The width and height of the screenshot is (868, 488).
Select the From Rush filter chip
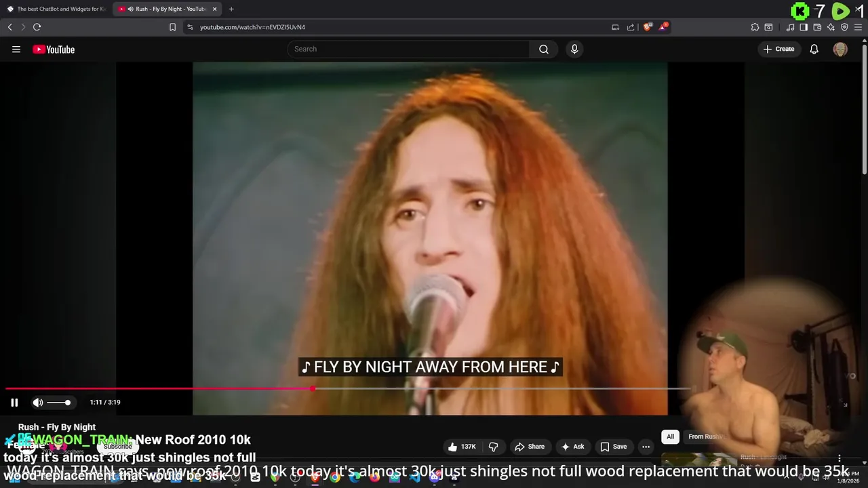tap(707, 436)
